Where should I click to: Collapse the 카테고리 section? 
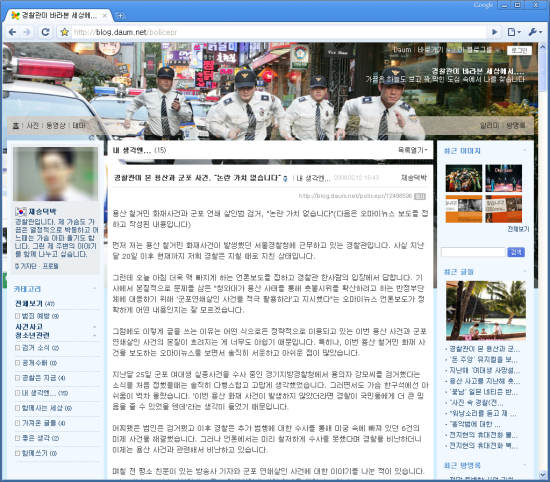(94, 288)
